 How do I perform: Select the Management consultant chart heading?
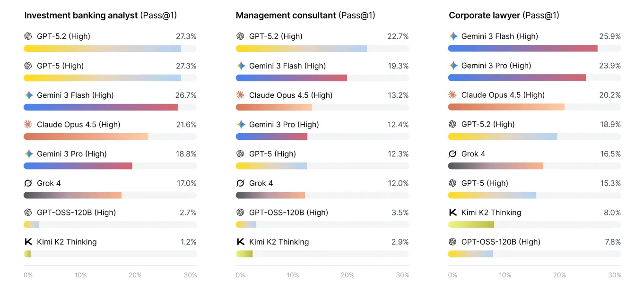point(305,16)
